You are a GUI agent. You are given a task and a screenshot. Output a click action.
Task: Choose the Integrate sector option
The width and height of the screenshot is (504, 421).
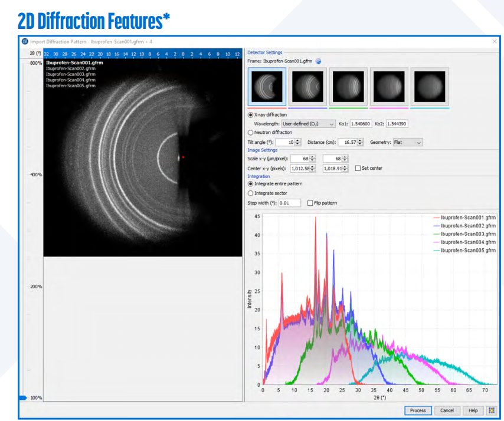coord(251,193)
